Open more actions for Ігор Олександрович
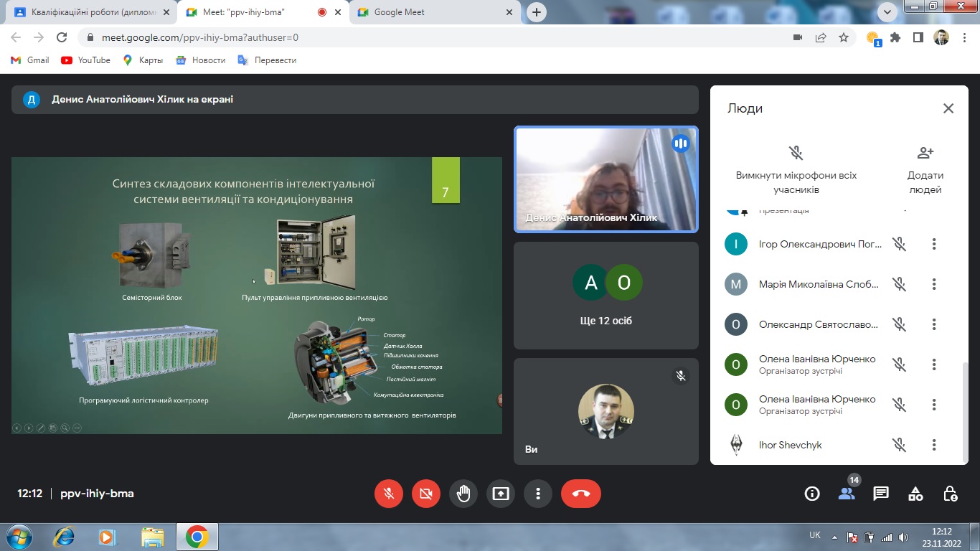Screen dimensions: 980x551 pyautogui.click(x=934, y=244)
